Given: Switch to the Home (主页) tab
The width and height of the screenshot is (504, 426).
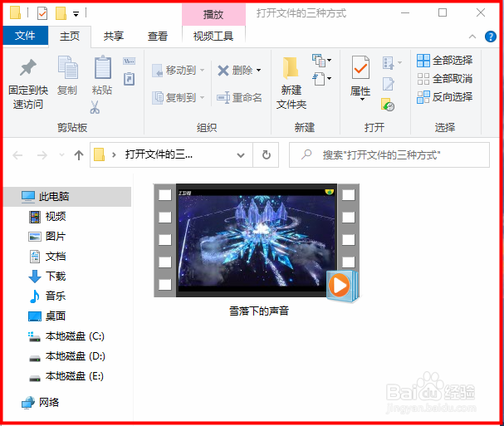Looking at the screenshot, I should click(70, 36).
